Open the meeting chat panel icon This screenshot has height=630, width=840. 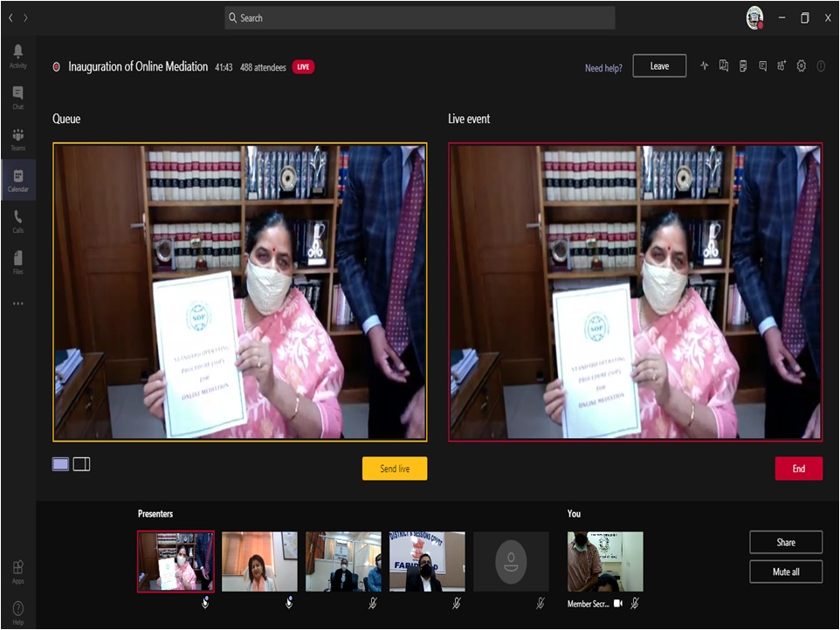(762, 66)
